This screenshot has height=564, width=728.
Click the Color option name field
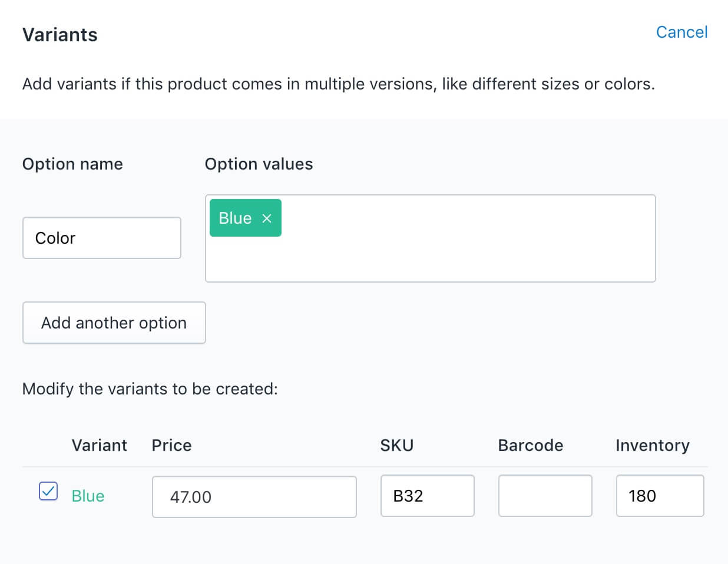coord(101,238)
